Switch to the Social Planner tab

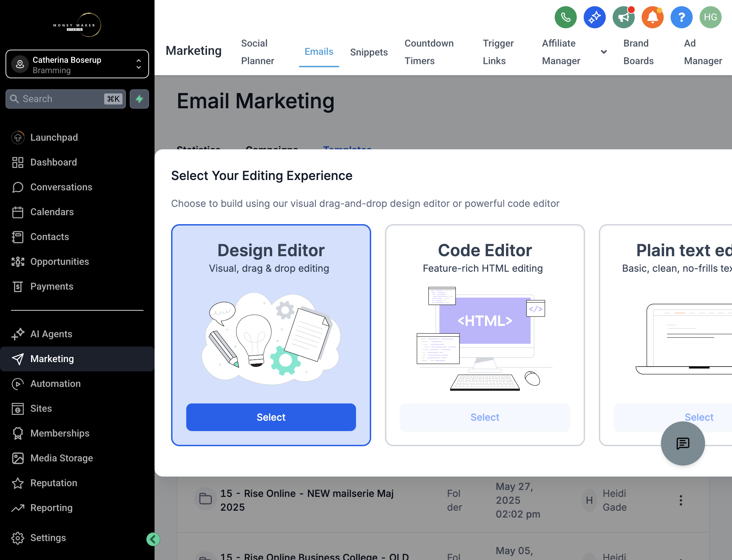click(258, 52)
